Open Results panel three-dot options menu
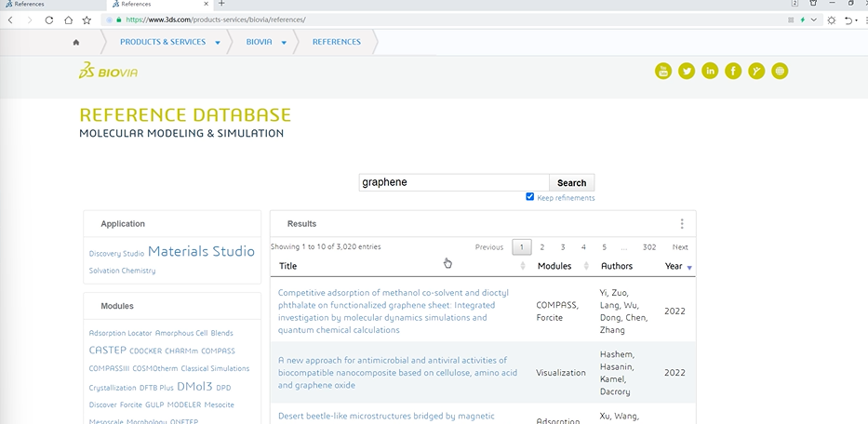 (681, 224)
